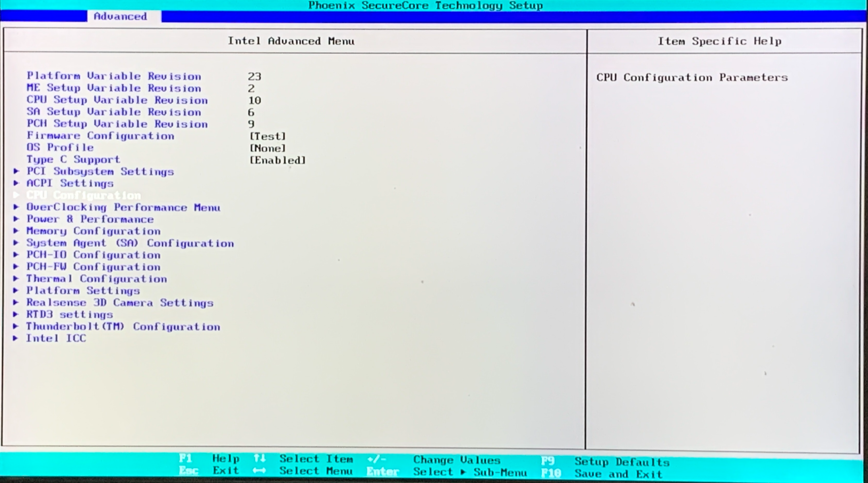Screen dimensions: 868x483
Task: Click Setup Defaults hint in footer
Action: (x=622, y=462)
